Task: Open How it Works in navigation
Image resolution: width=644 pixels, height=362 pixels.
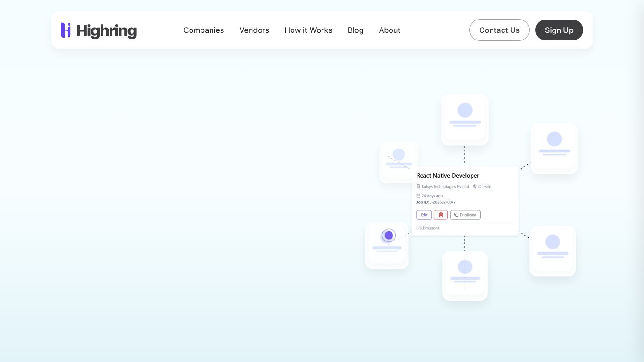Action: 308,30
